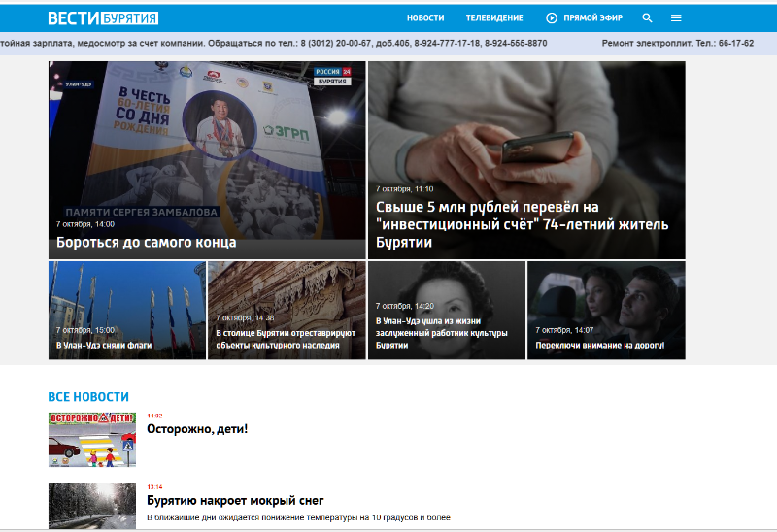This screenshot has height=532, width=777.
Task: Open the headline Осторожно, дети!
Action: coord(197,429)
